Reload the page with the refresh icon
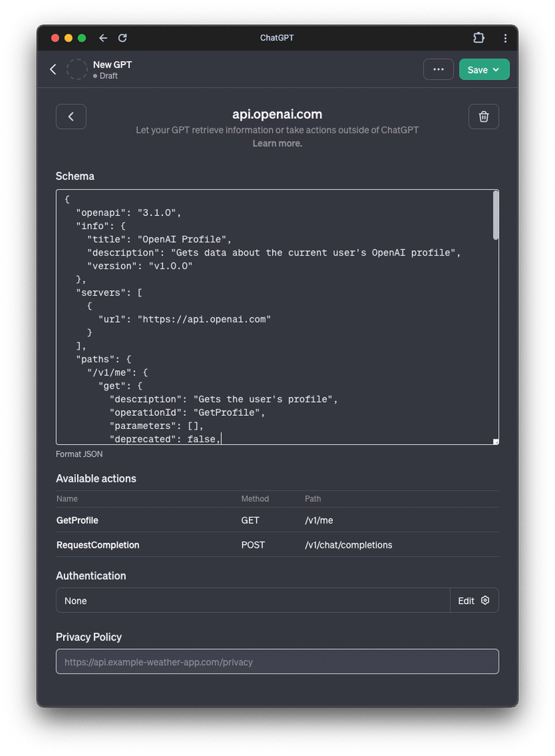Screen dimensions: 555x756 pos(122,38)
